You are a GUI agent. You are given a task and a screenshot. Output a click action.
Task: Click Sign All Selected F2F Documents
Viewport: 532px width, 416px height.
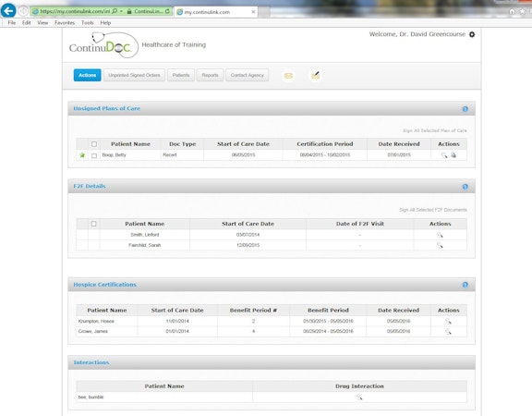433,210
